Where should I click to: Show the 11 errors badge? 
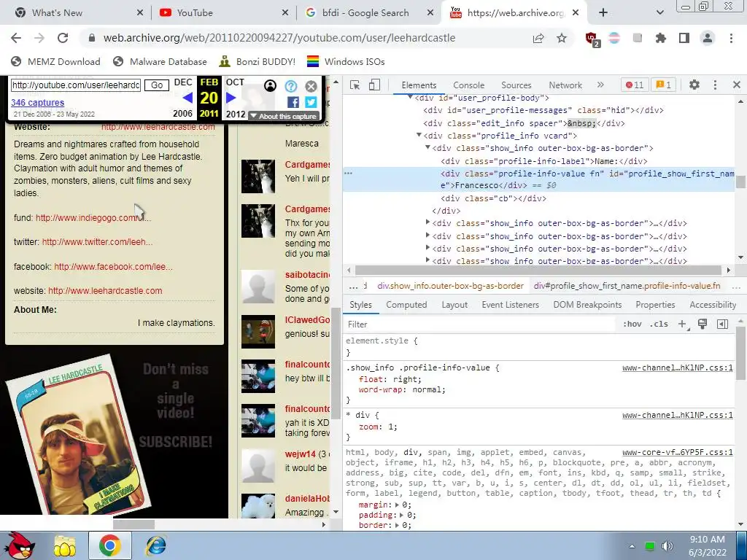(x=635, y=85)
